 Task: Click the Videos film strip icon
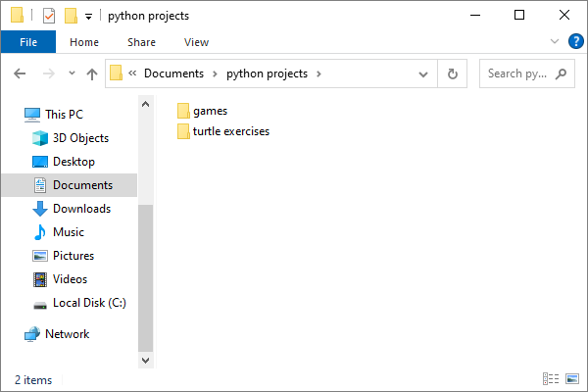pos(40,280)
